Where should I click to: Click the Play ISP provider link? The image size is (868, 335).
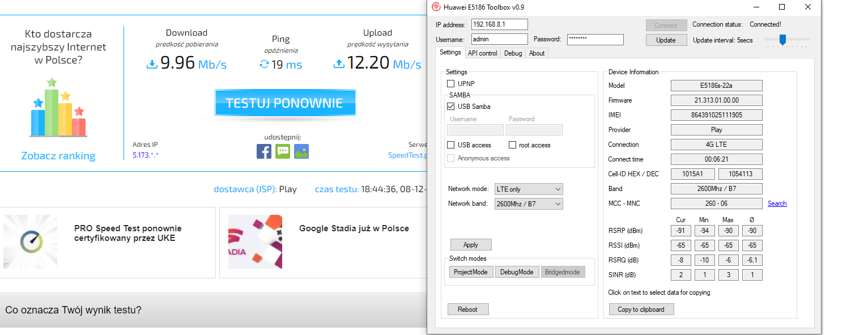(288, 189)
